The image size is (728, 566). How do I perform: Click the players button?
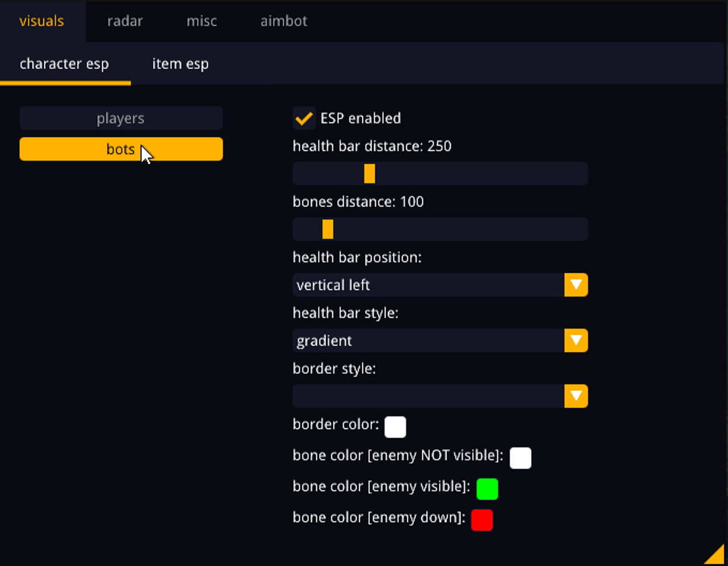coord(121,118)
